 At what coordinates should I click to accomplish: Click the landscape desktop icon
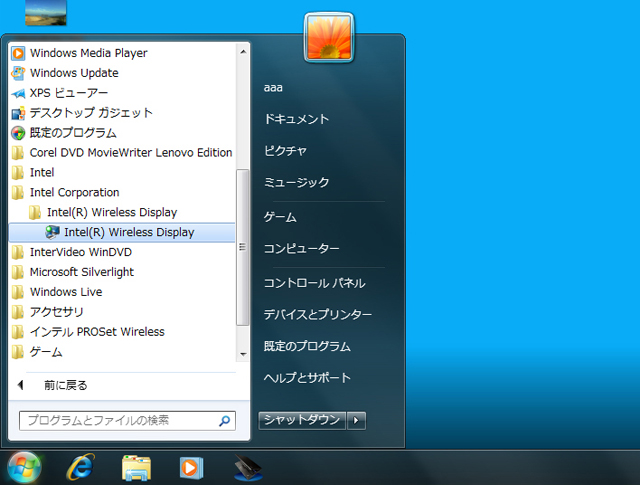pyautogui.click(x=46, y=13)
